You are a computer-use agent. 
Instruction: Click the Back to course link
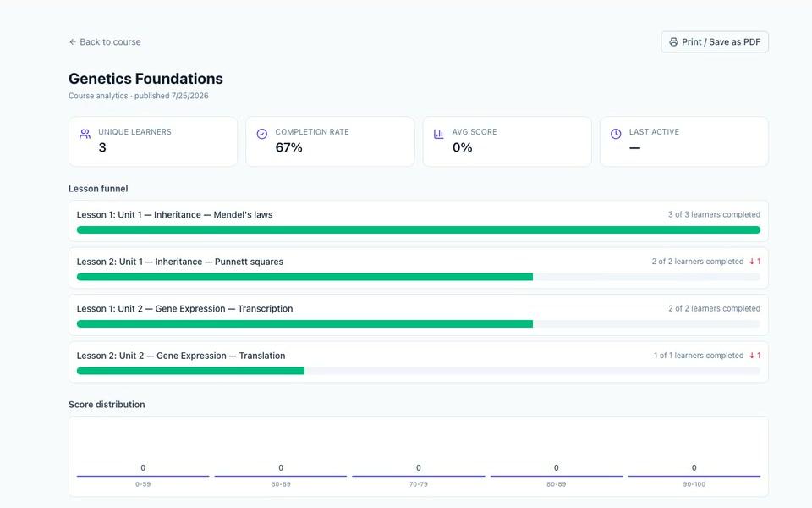pyautogui.click(x=105, y=42)
